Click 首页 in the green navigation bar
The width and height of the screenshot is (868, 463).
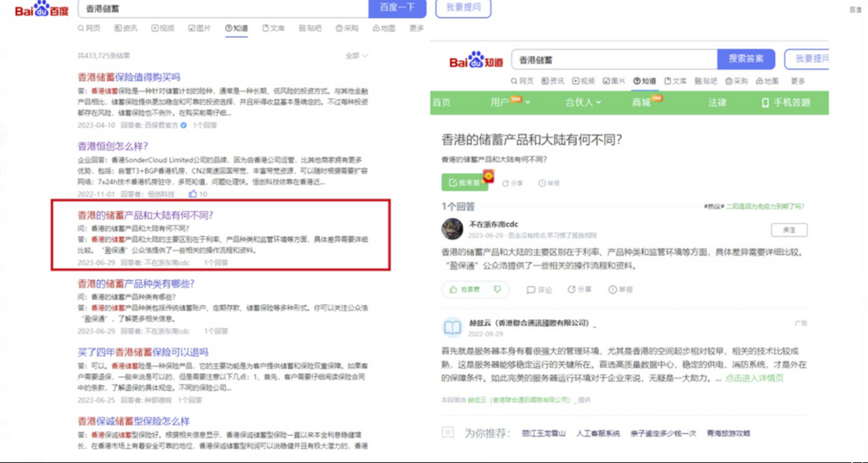[x=441, y=102]
